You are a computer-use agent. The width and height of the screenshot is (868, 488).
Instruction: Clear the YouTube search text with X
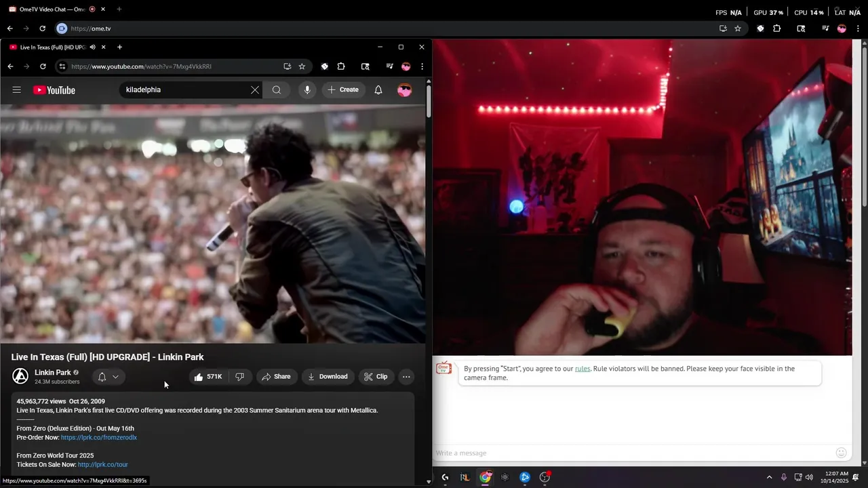[255, 90]
